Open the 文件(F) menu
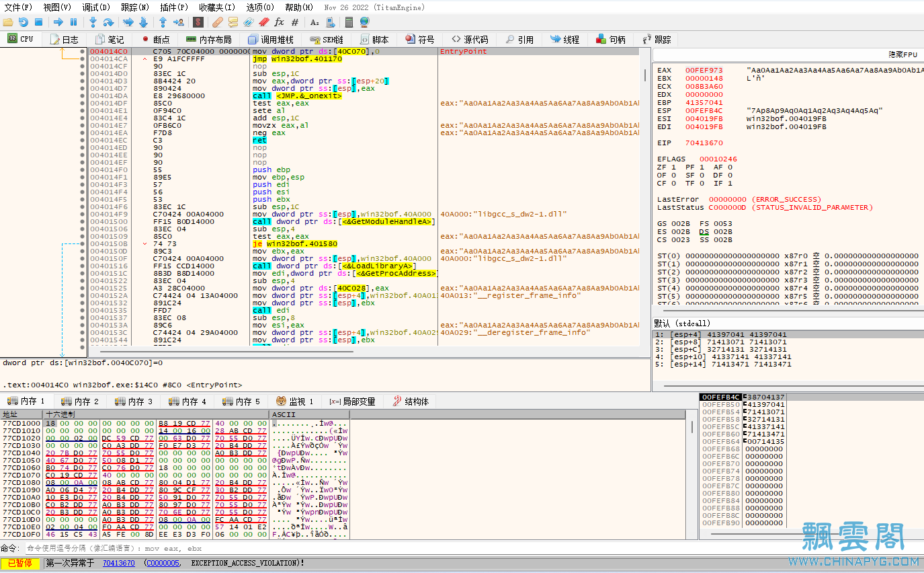Screen dimensions: 924x573 18,7
